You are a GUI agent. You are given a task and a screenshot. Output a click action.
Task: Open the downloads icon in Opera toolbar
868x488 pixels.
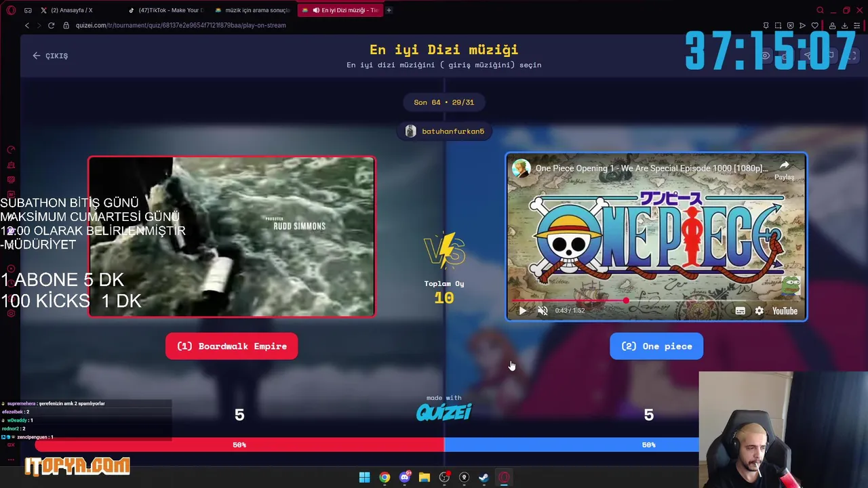(844, 25)
